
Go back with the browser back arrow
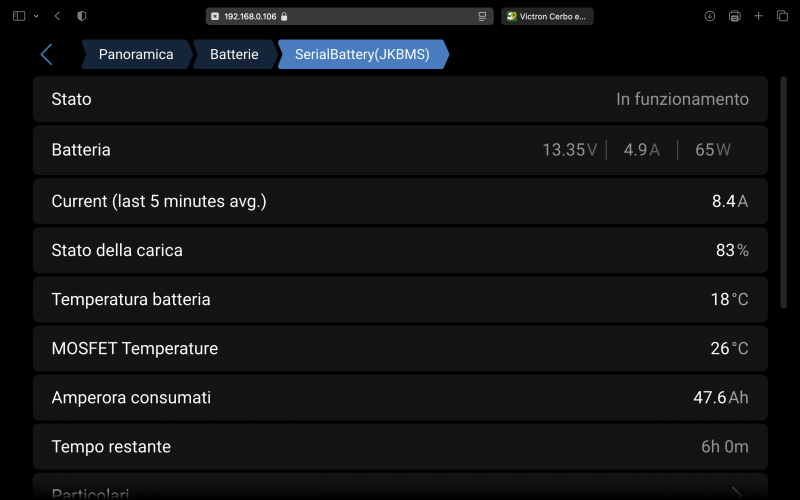point(57,16)
